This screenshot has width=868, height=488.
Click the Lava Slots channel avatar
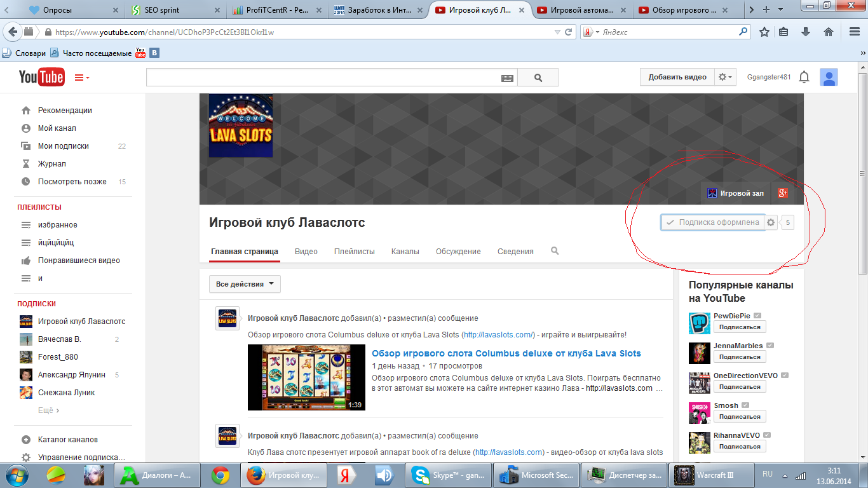(241, 126)
